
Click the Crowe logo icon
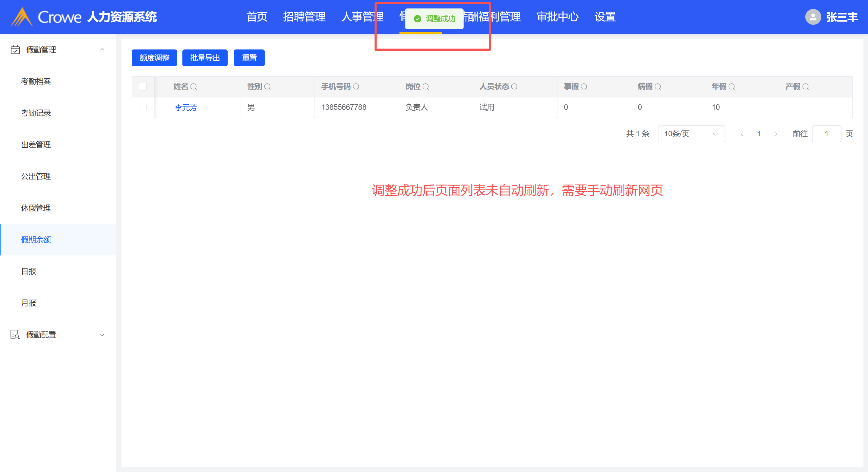tap(22, 17)
